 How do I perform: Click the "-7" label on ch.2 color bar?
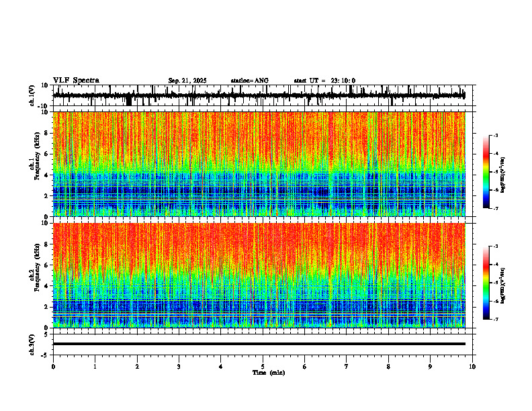496,319
